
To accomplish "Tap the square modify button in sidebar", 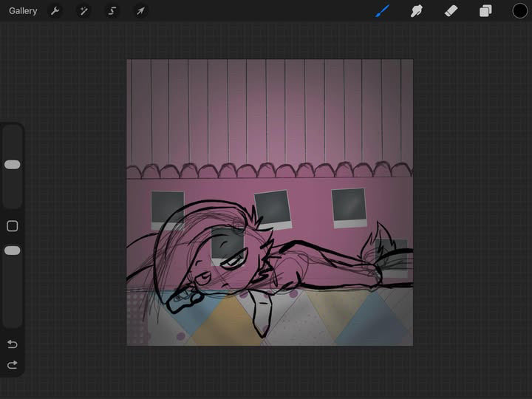I will (13, 226).
